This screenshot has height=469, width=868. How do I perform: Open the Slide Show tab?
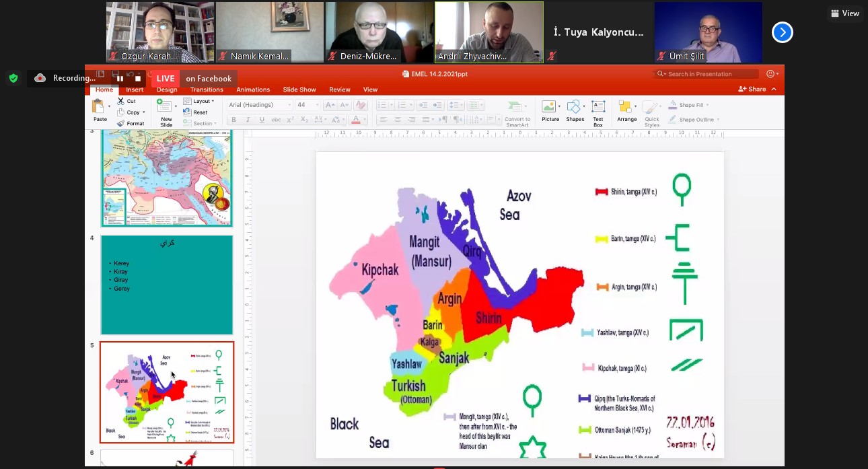tap(299, 89)
